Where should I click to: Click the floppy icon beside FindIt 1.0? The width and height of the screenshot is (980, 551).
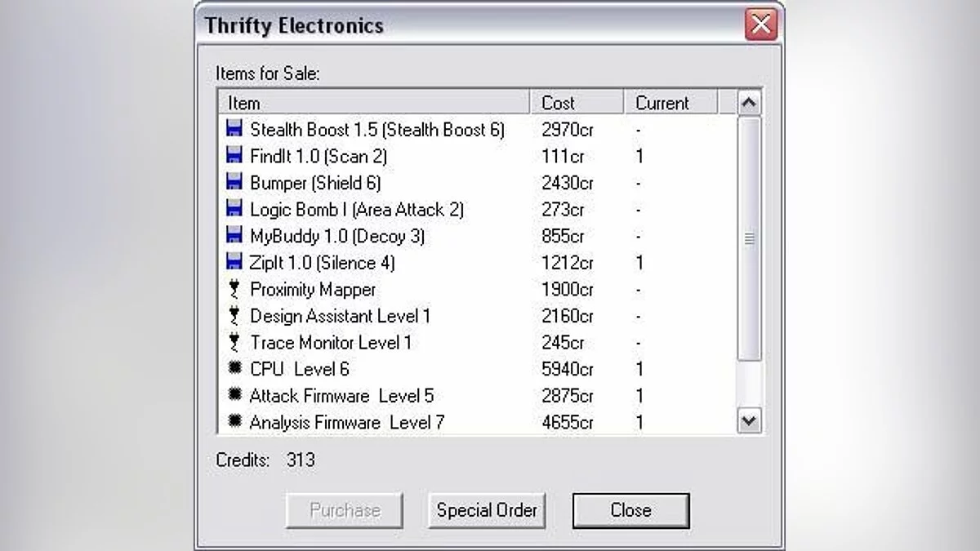(235, 155)
